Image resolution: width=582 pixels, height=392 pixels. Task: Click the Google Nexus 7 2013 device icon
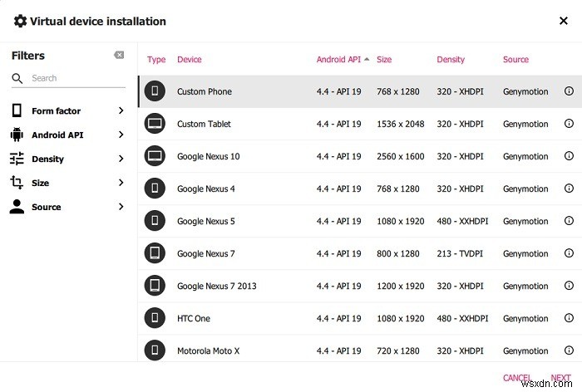(155, 285)
